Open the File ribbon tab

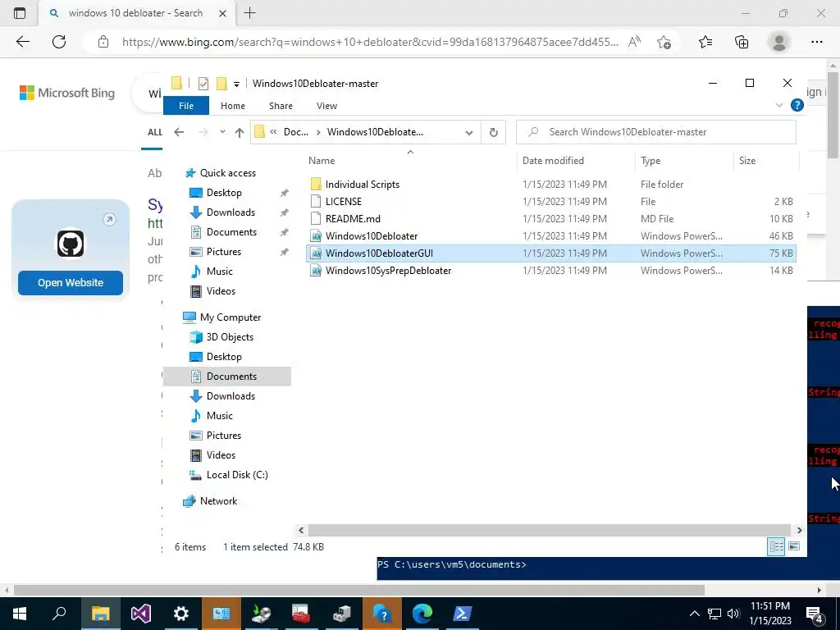tap(186, 106)
